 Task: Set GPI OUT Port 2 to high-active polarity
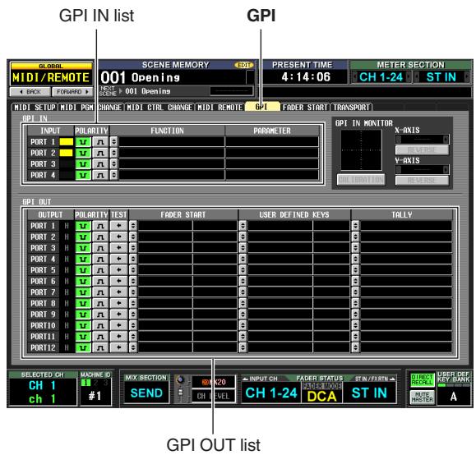click(100, 237)
